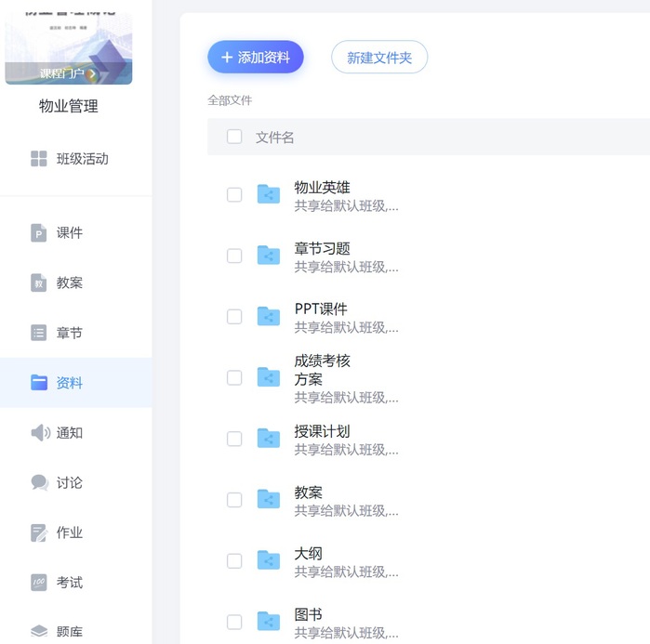Click the 课件 presentation icon in sidebar
Viewport: 650px width, 644px height.
coord(39,233)
